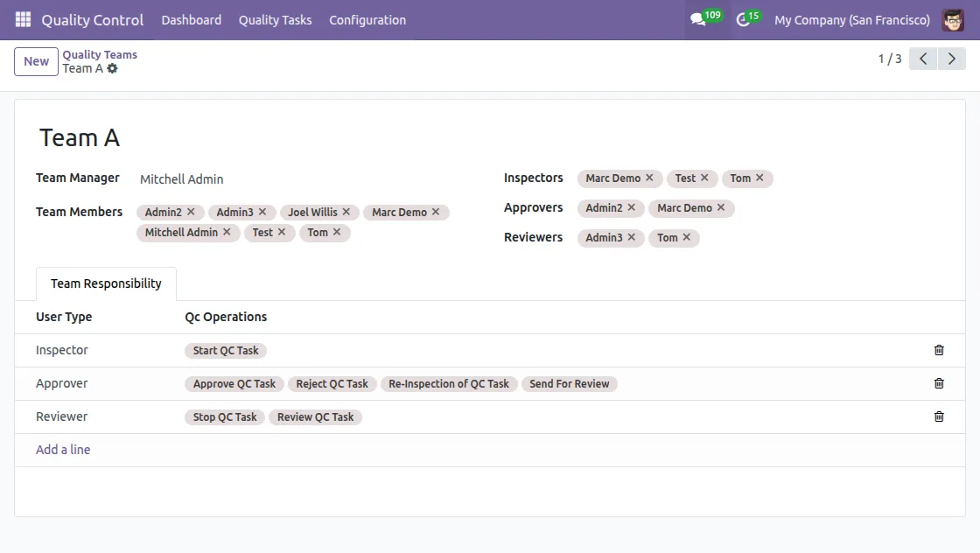Open the Quality Tasks menu
This screenshot has height=553, width=980.
tap(275, 19)
